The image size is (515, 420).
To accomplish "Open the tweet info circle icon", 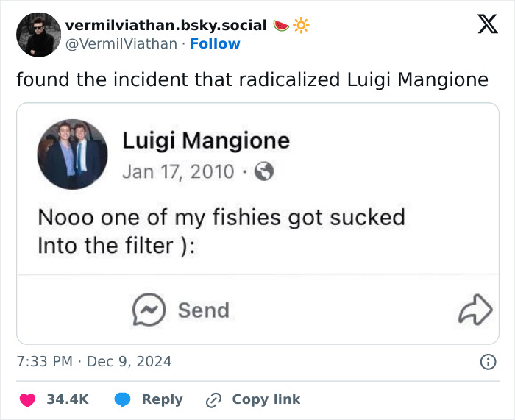I will [x=487, y=362].
